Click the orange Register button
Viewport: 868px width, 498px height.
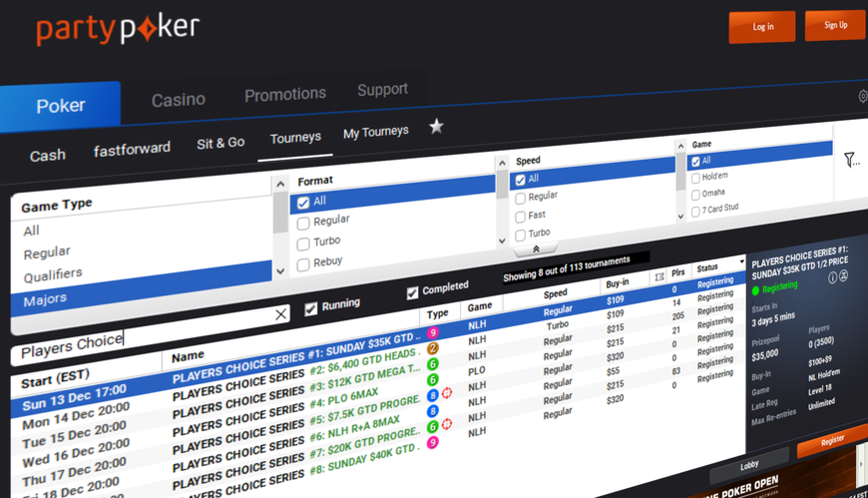tap(832, 441)
